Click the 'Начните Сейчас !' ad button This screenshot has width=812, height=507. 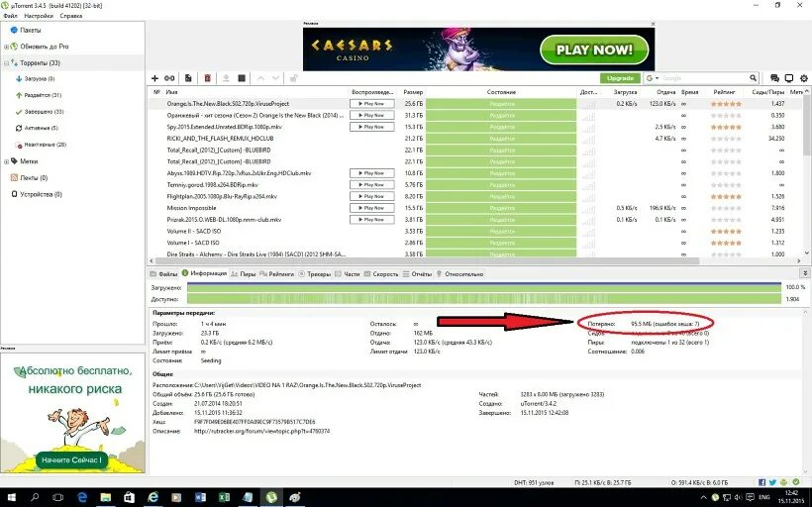71,459
